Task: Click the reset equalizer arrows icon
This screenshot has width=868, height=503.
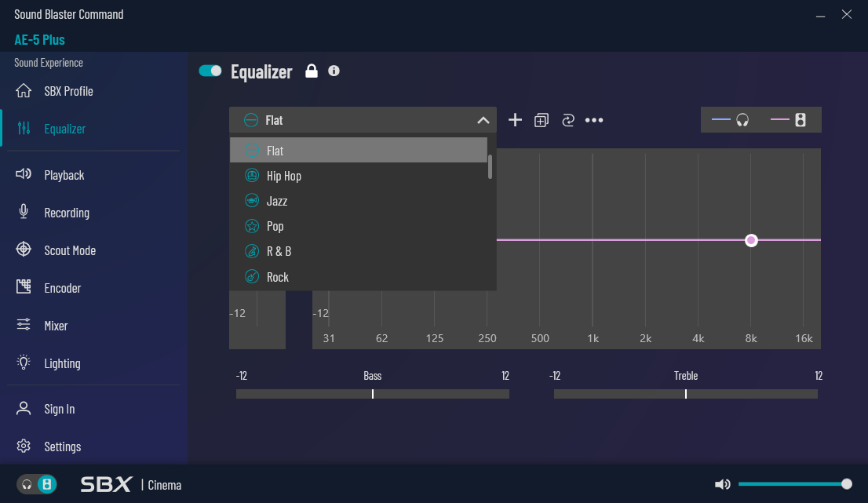Action: (568, 120)
